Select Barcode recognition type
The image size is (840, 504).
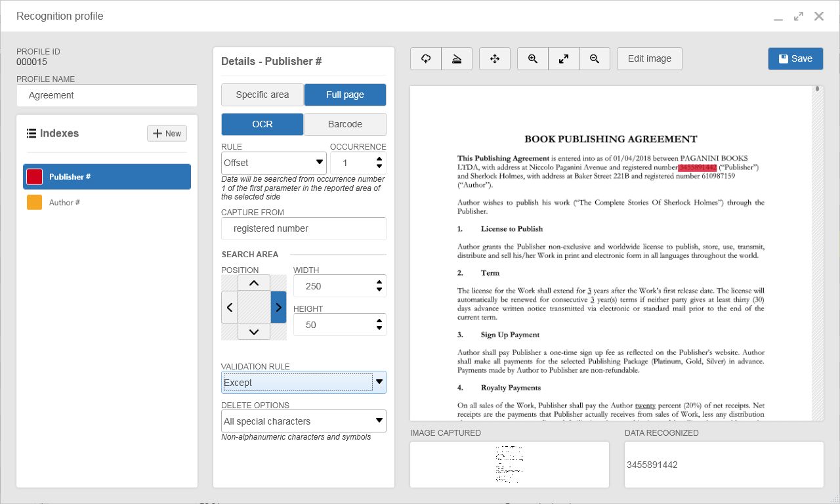[x=345, y=124]
